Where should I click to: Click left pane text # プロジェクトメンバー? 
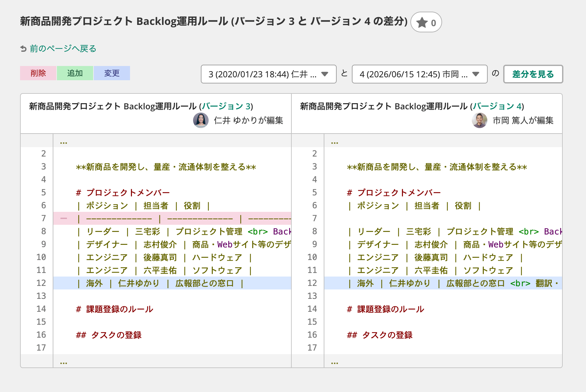click(123, 193)
